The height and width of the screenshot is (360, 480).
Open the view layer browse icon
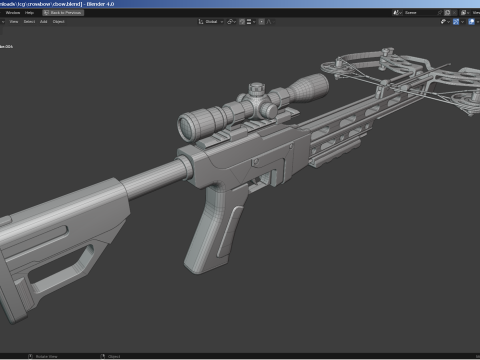pos(465,13)
